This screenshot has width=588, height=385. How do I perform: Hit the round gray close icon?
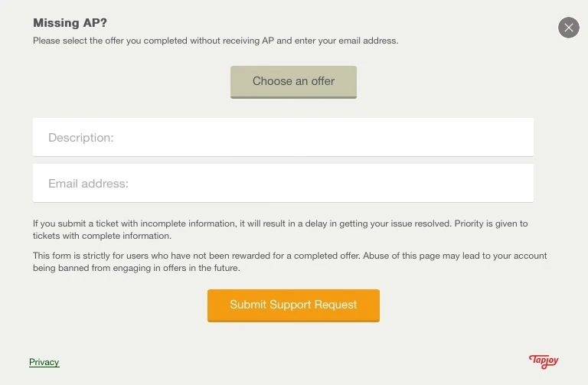coord(568,28)
